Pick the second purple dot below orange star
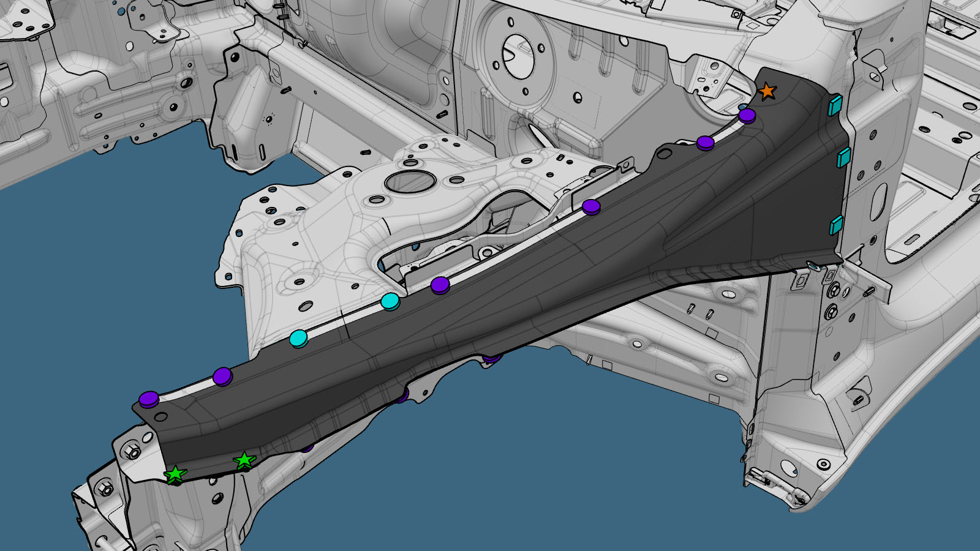The image size is (980, 551). click(x=706, y=143)
